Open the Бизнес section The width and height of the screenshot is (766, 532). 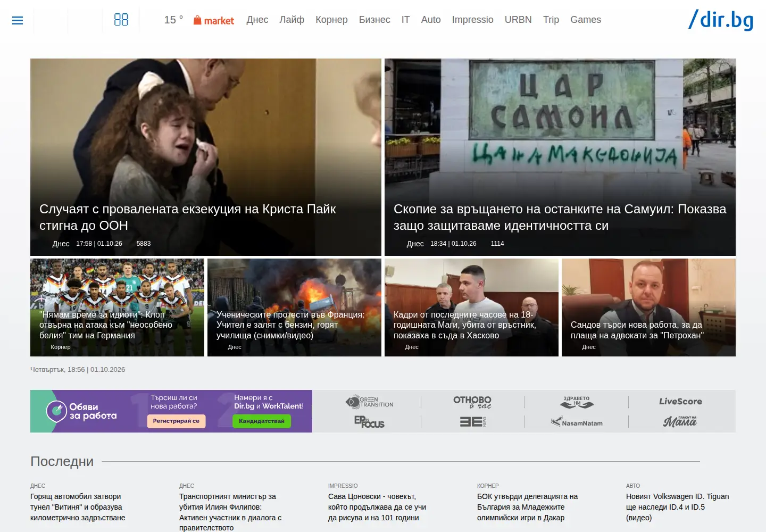coord(374,20)
